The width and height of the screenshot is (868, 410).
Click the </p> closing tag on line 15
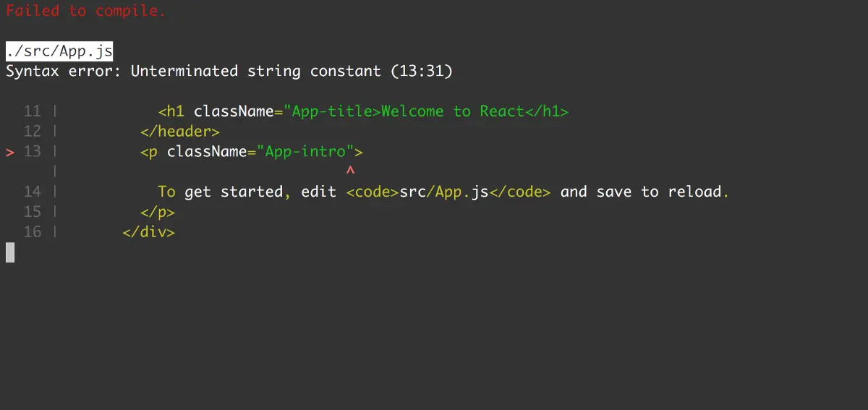coord(158,212)
